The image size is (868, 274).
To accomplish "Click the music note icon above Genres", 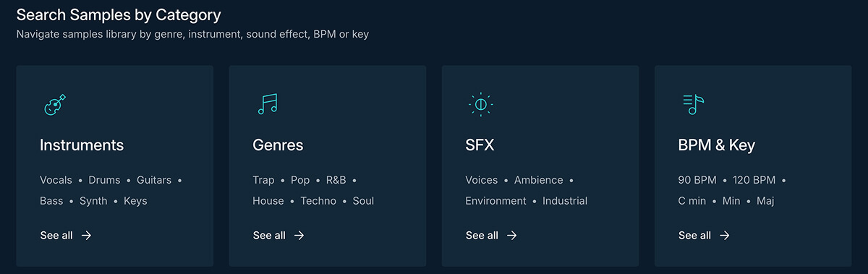I will 268,105.
